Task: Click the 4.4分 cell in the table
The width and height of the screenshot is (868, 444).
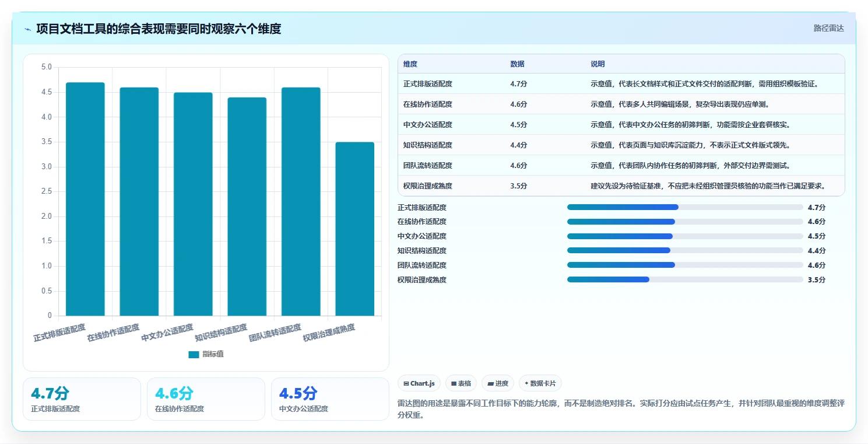Action: [x=519, y=145]
